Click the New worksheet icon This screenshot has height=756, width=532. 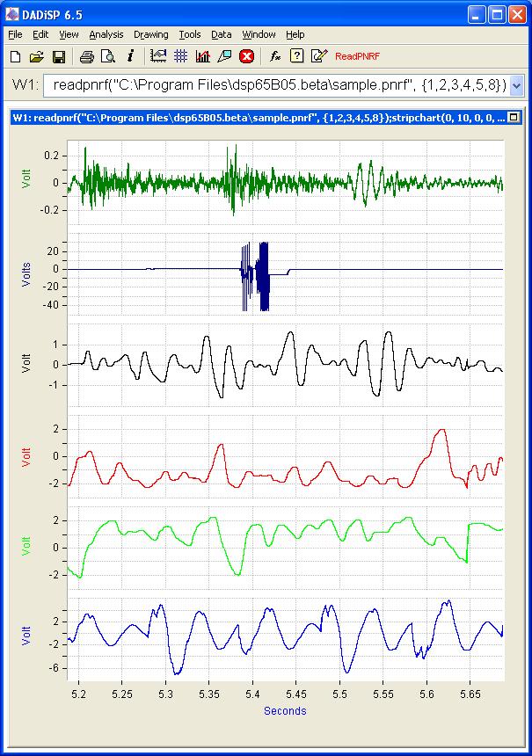coord(16,56)
